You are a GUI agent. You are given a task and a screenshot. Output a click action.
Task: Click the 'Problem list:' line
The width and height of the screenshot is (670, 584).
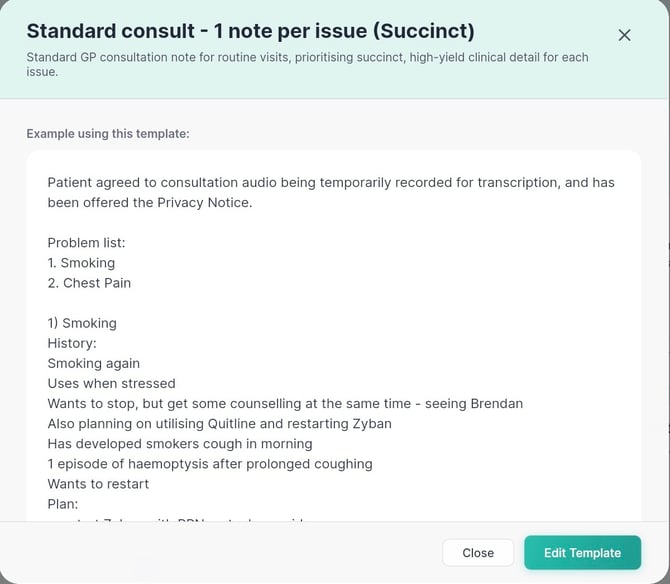[86, 243]
